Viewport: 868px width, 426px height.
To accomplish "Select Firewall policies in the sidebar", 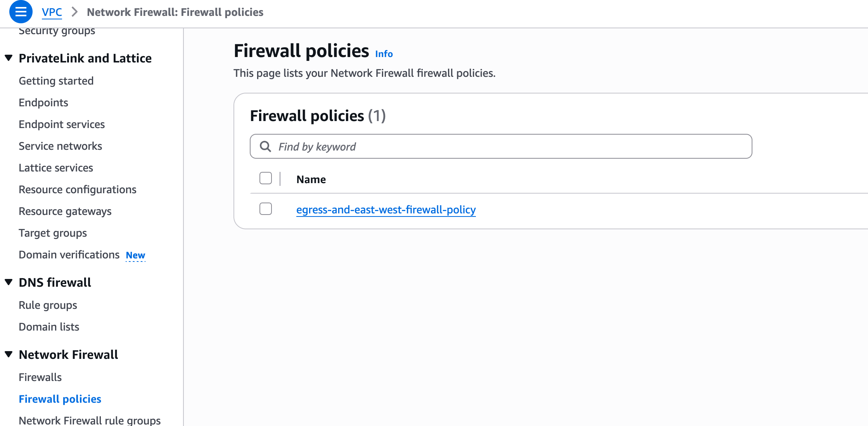I will point(60,399).
